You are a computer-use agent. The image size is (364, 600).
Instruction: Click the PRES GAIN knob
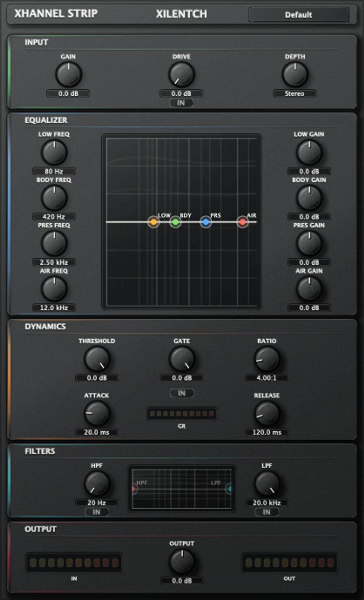[309, 243]
